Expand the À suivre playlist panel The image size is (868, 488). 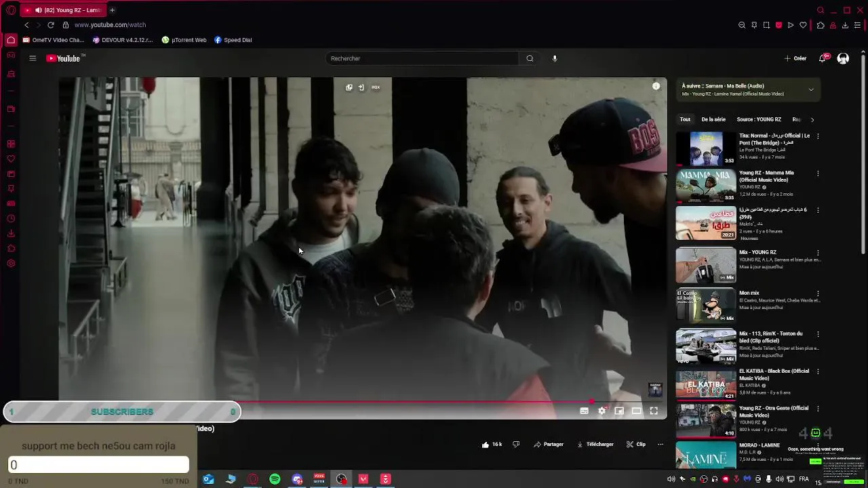pos(810,89)
